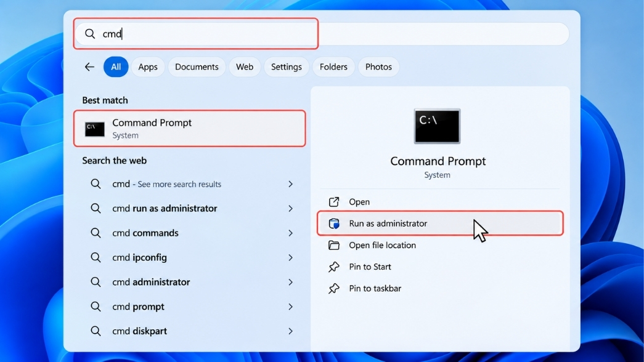
Task: Click 'cmd run as administrator' suggestion text
Action: [165, 209]
